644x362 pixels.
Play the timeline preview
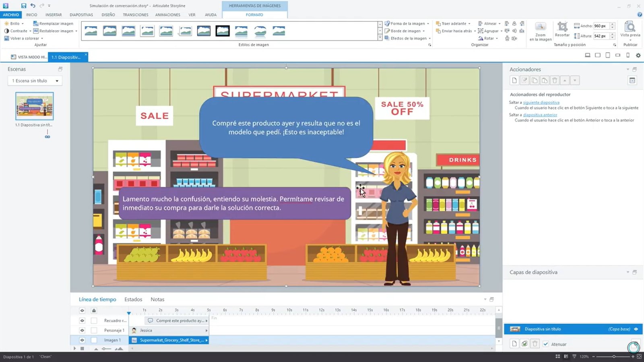coord(74,349)
